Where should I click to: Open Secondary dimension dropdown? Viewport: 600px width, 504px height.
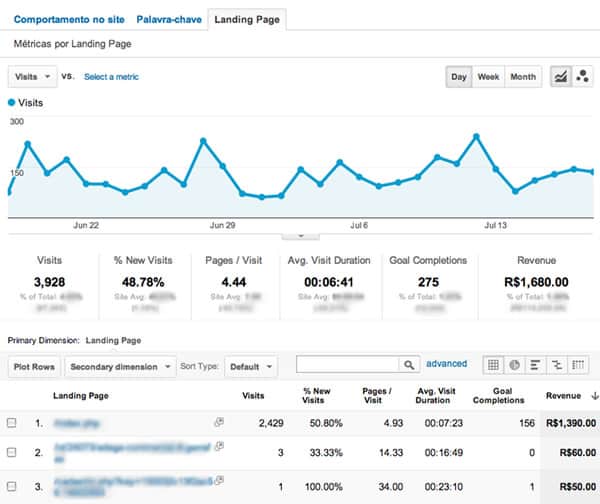(x=120, y=367)
